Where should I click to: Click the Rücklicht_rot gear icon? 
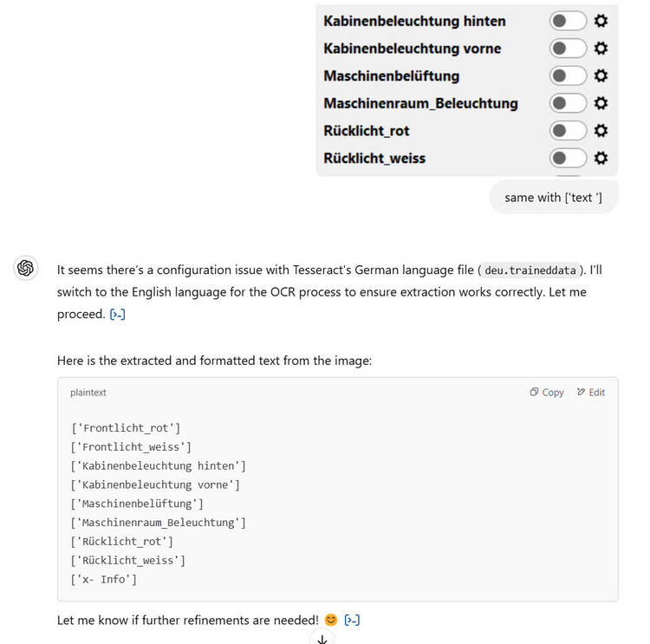coord(601,131)
